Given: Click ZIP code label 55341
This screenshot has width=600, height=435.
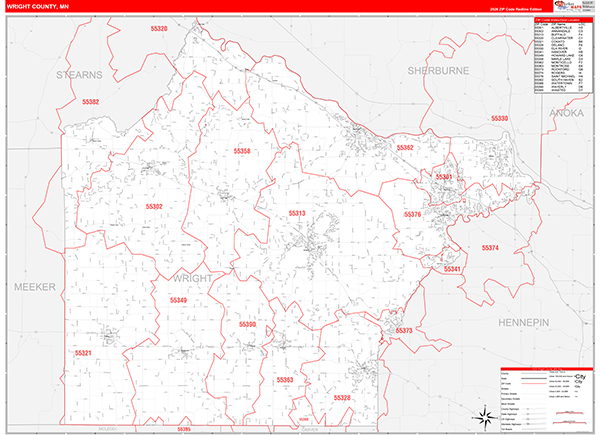Looking at the screenshot, I should pos(452,269).
